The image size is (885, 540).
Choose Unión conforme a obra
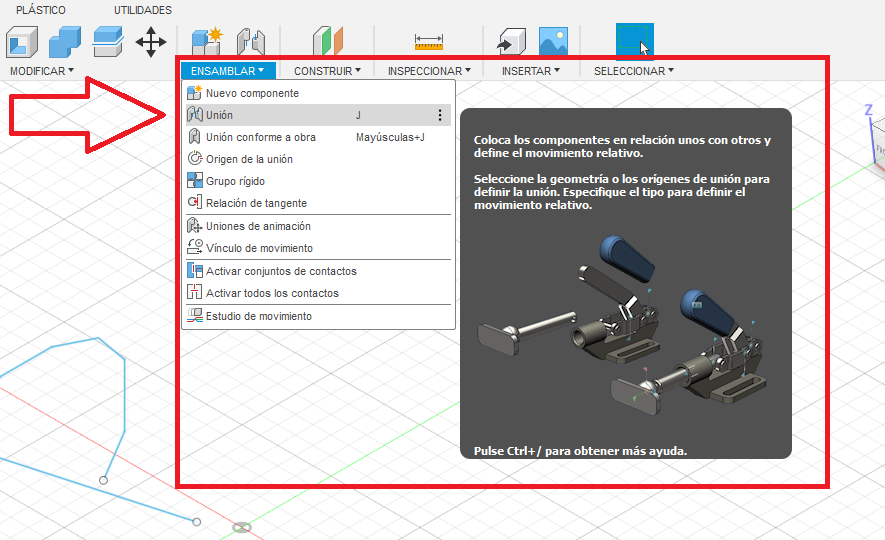click(318, 137)
